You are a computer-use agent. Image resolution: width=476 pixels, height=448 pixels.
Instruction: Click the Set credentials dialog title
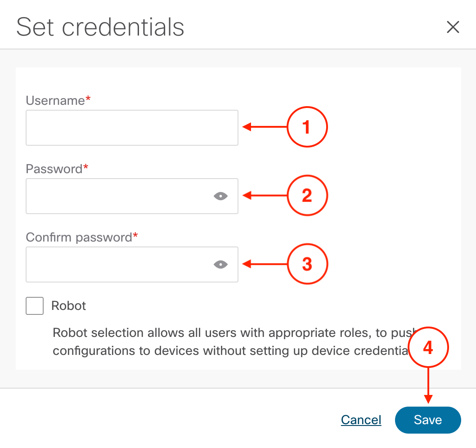(100, 27)
